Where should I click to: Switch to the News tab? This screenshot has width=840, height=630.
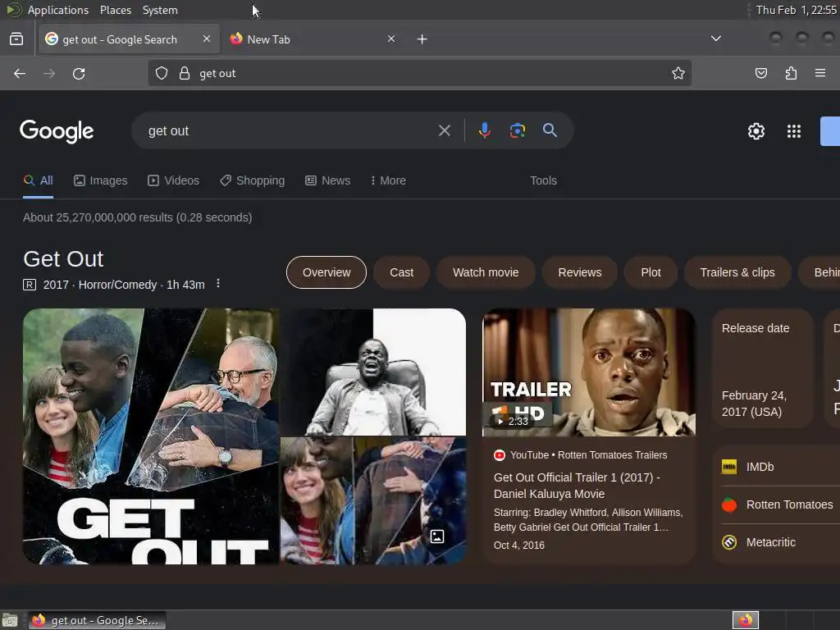pyautogui.click(x=328, y=180)
